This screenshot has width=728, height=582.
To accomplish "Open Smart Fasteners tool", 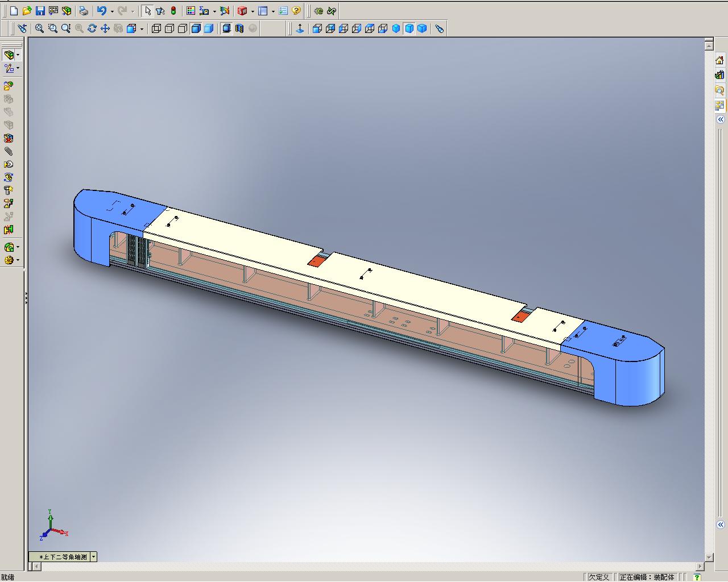I will click(x=9, y=190).
